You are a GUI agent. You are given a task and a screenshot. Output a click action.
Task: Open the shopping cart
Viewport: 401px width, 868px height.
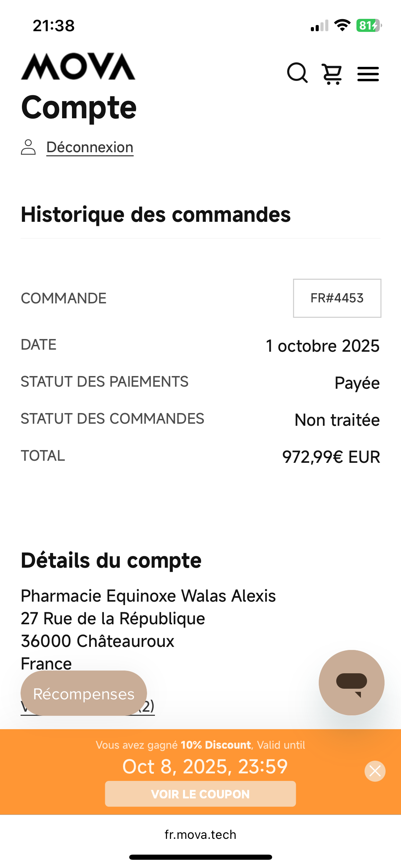[x=332, y=74]
